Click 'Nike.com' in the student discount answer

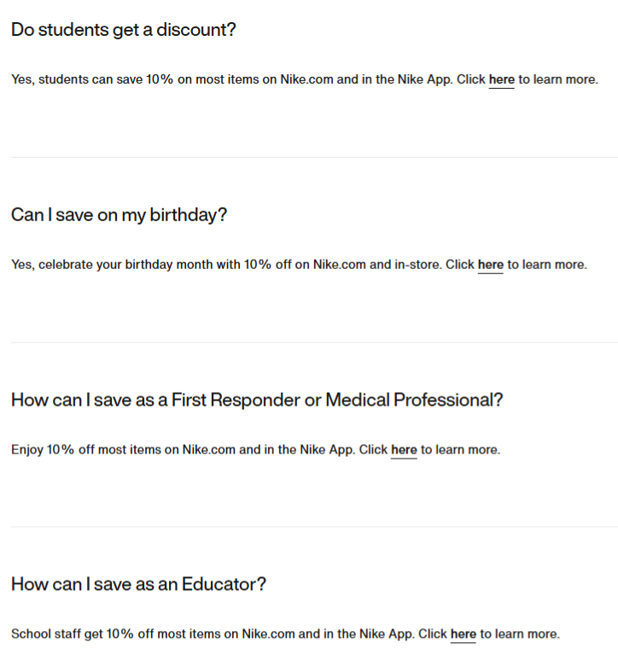[x=307, y=79]
